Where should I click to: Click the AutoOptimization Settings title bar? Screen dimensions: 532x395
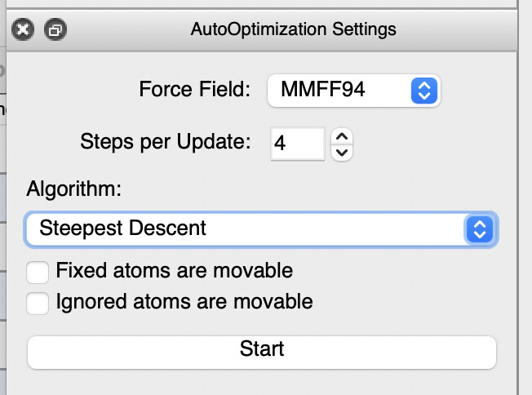pyautogui.click(x=293, y=30)
